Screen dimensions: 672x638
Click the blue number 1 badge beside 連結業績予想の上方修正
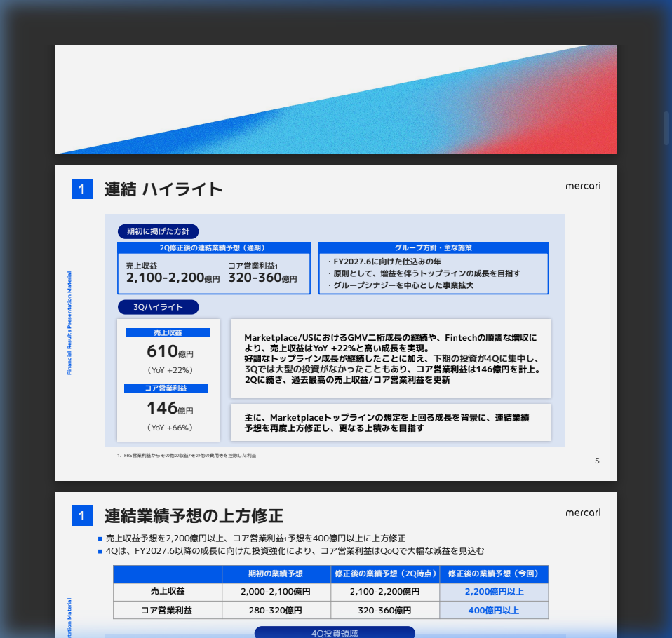82,515
